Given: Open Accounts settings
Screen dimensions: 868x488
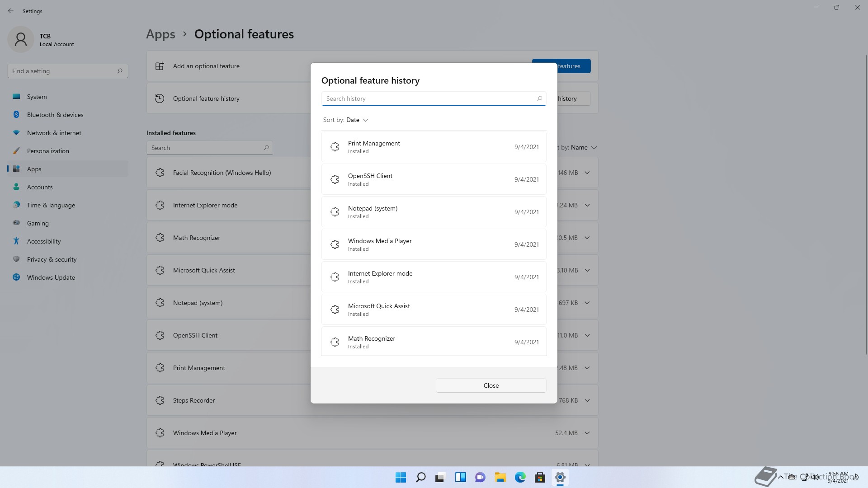Looking at the screenshot, I should tap(68, 187).
